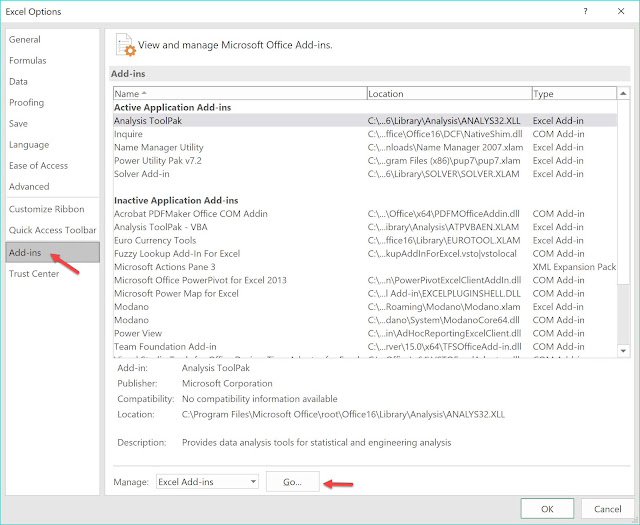Select the Power View row
The width and height of the screenshot is (640, 525).
point(365,333)
